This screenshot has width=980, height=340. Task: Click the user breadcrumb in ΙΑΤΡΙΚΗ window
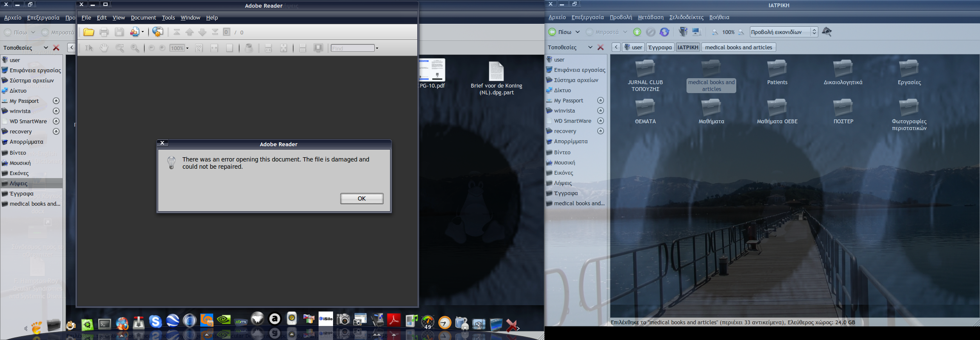coord(633,47)
